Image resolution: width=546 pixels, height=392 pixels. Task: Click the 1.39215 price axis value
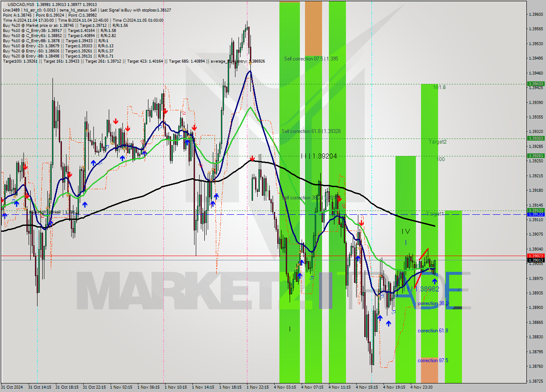(536, 176)
